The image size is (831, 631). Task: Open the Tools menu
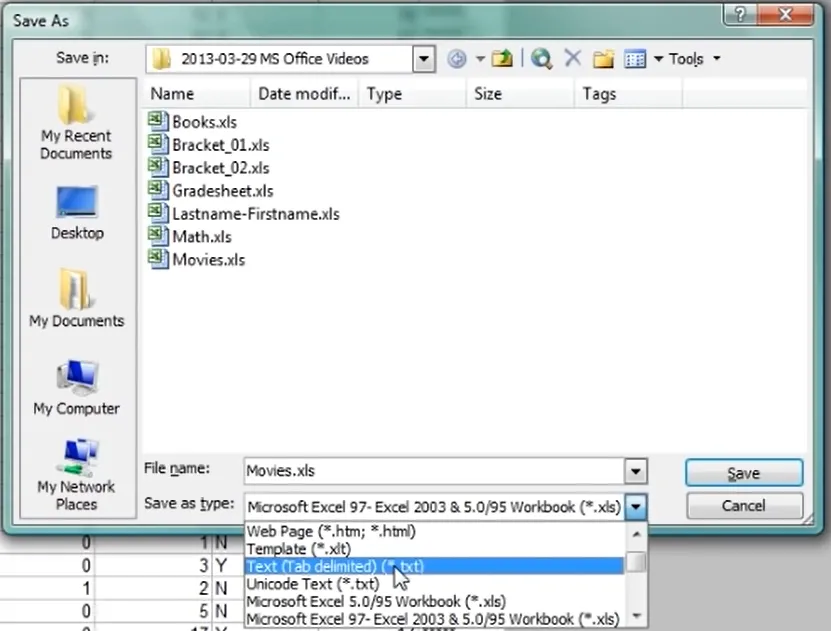coord(688,58)
